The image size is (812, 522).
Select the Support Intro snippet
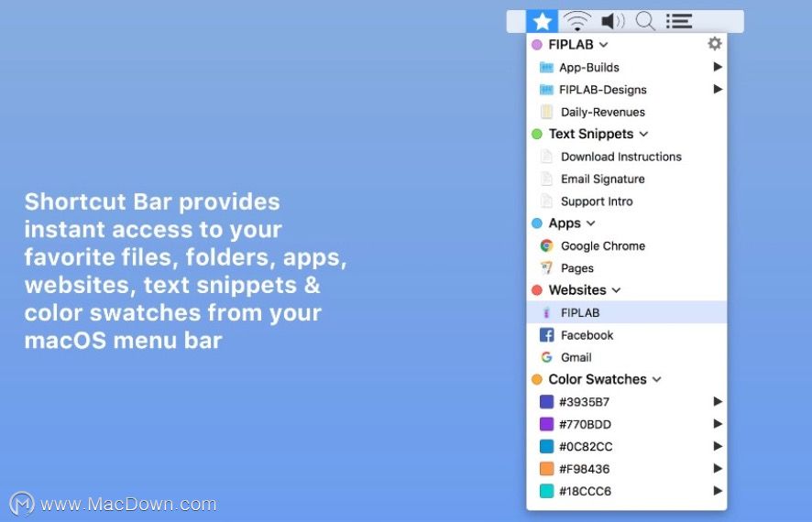[627, 201]
